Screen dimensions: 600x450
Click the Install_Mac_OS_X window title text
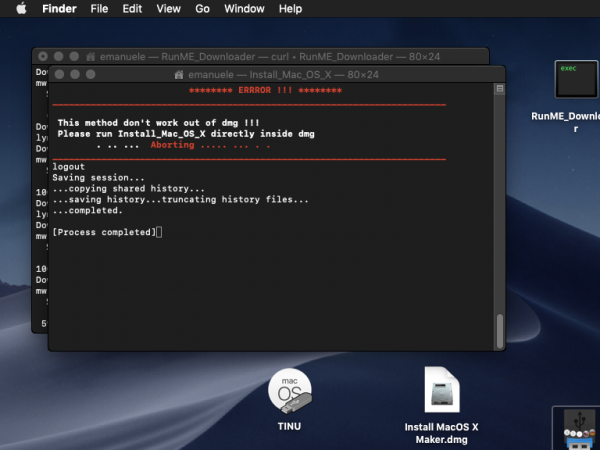pyautogui.click(x=284, y=75)
